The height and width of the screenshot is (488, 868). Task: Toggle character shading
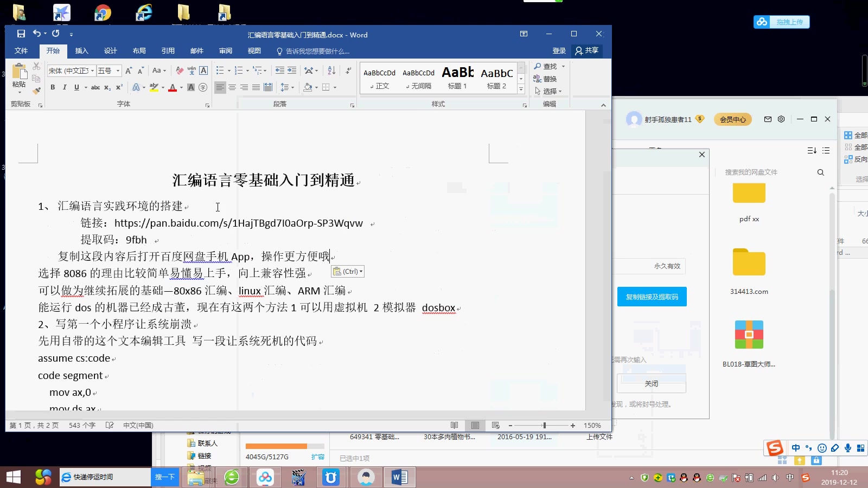(191, 87)
